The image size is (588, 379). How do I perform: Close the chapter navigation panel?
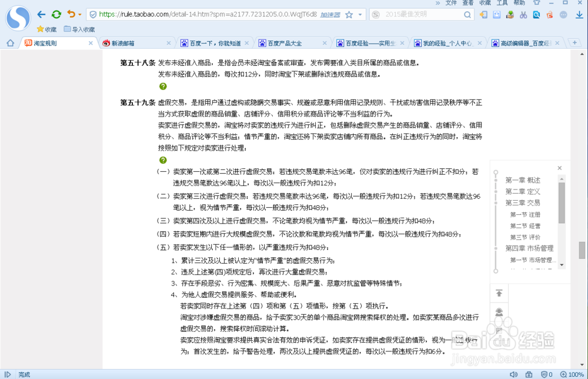coord(560,168)
